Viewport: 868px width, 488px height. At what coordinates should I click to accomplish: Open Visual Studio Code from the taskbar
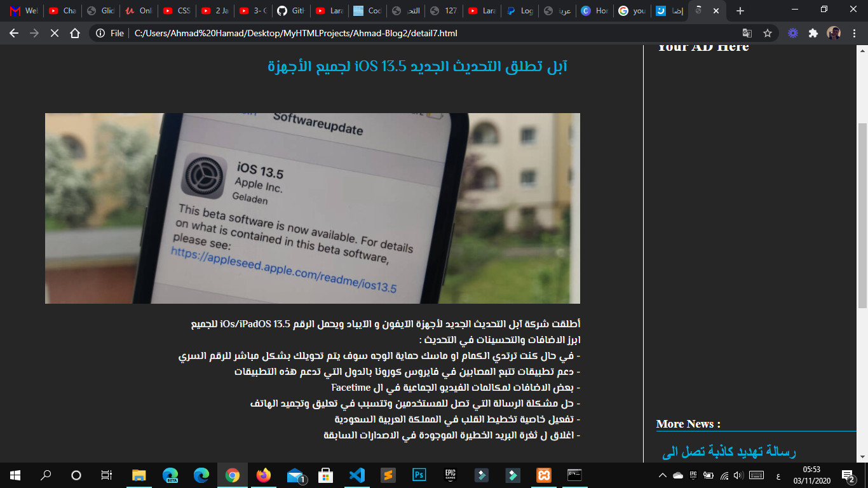point(357,475)
